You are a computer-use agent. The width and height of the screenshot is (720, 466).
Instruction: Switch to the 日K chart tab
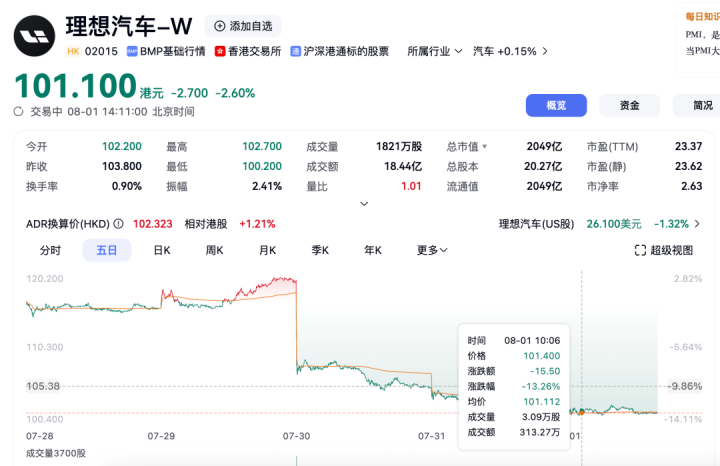(x=162, y=250)
